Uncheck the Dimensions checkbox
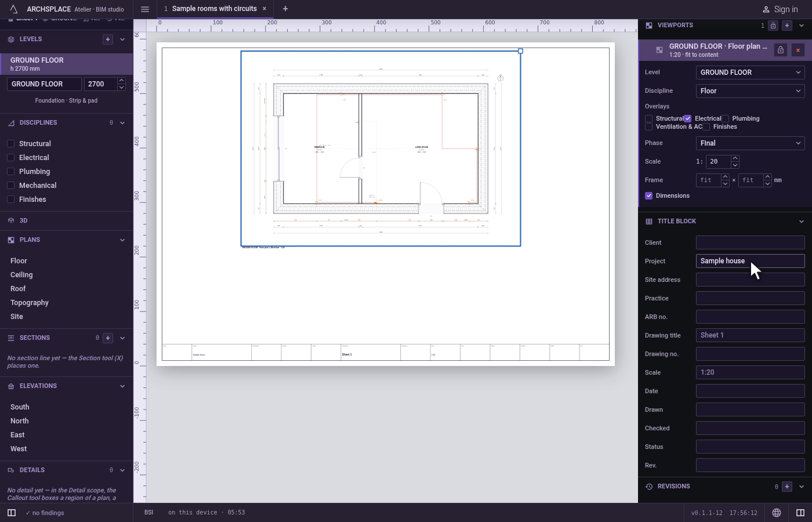Viewport: 812px width, 522px height. tap(649, 195)
